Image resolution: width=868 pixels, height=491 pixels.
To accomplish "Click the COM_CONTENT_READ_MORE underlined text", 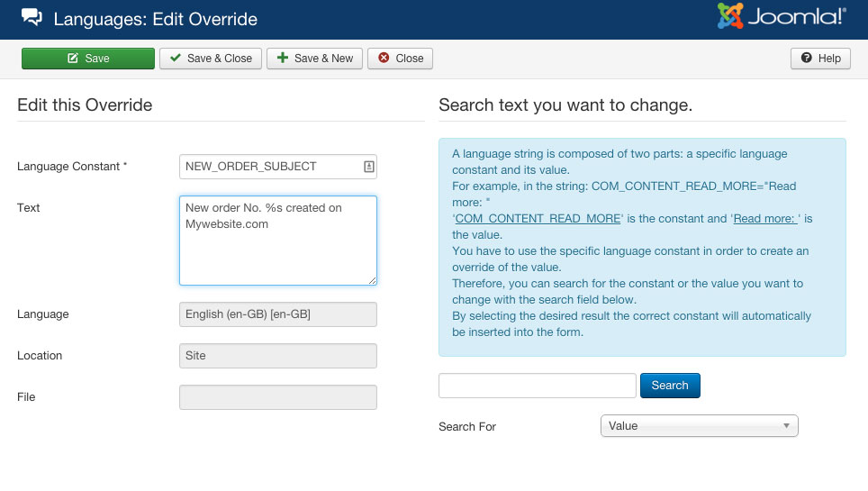I will click(x=538, y=218).
